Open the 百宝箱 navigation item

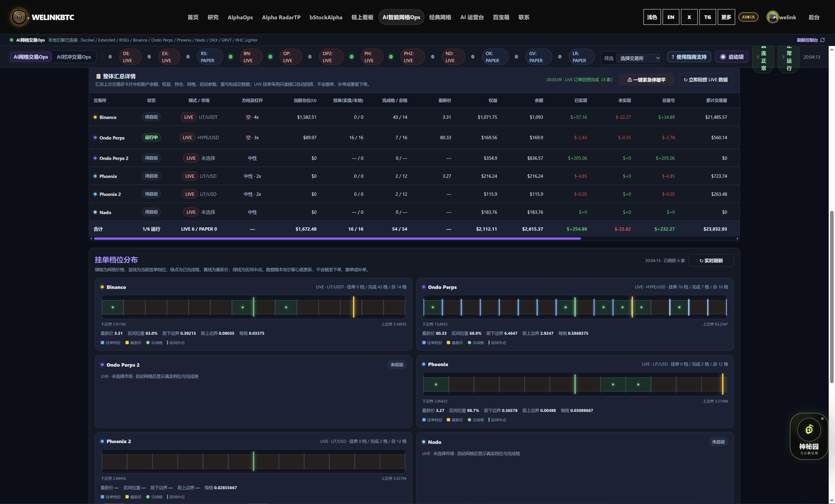(x=501, y=17)
